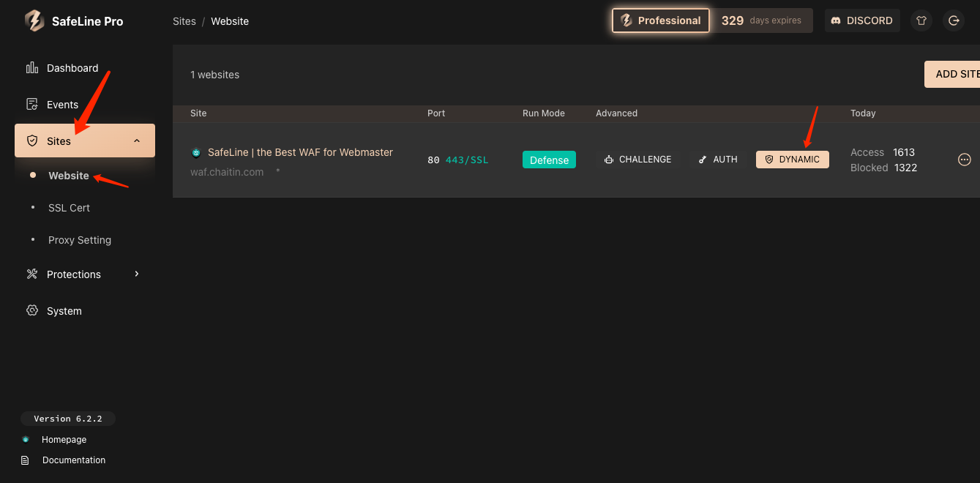Image resolution: width=980 pixels, height=483 pixels.
Task: Click the Website breadcrumb text
Action: (230, 21)
